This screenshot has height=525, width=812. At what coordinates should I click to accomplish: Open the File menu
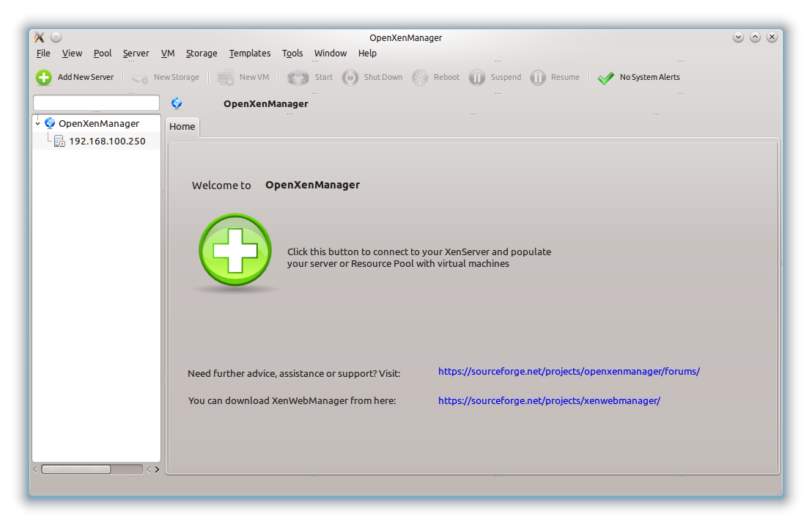pyautogui.click(x=43, y=54)
